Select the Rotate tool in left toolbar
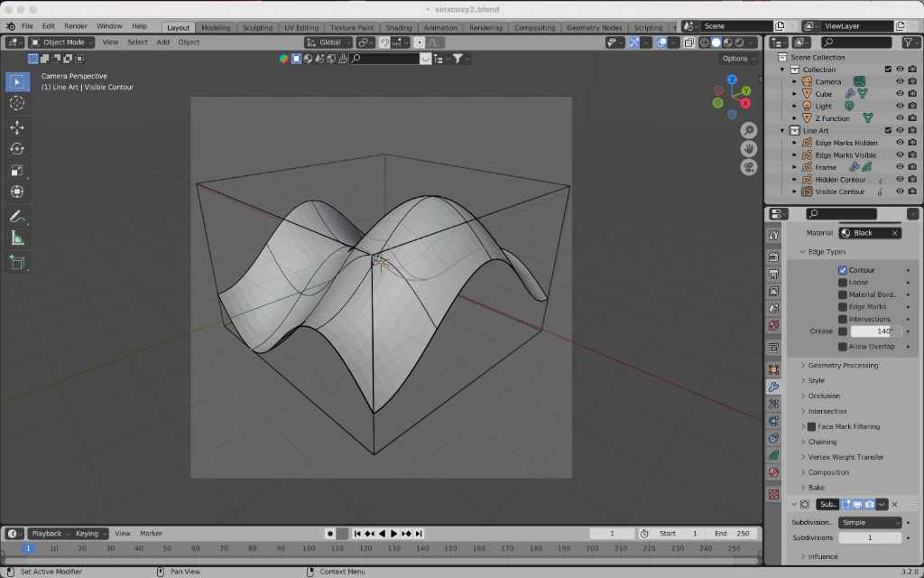The height and width of the screenshot is (578, 924). point(17,149)
